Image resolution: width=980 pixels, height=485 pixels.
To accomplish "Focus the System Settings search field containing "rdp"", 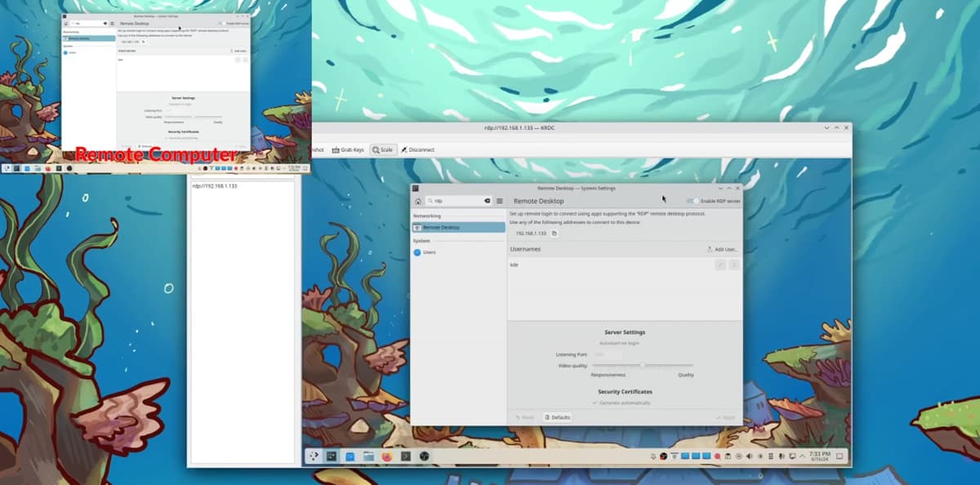I will click(457, 201).
